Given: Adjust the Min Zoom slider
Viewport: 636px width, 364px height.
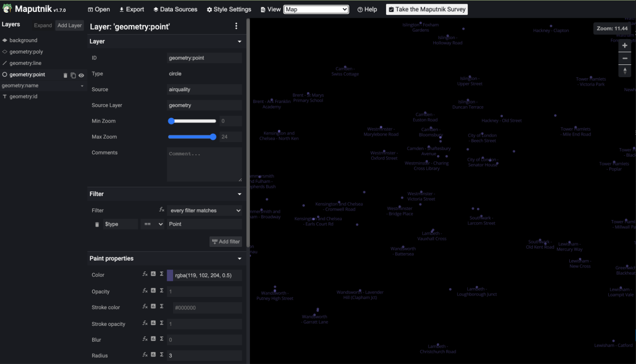Looking at the screenshot, I should pyautogui.click(x=192, y=121).
